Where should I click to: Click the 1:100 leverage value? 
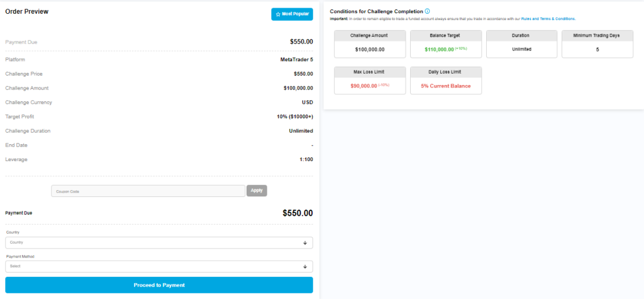click(x=306, y=160)
